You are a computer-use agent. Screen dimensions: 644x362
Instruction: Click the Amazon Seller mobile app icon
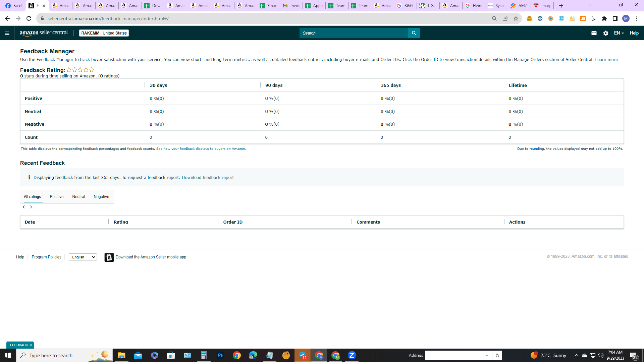[x=109, y=257]
